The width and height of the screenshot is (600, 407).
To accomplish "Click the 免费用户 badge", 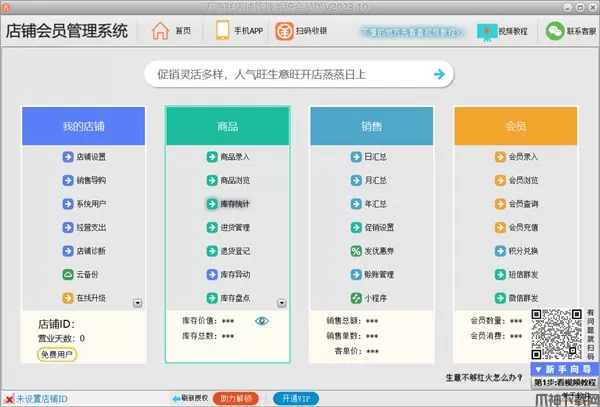I will (x=57, y=354).
